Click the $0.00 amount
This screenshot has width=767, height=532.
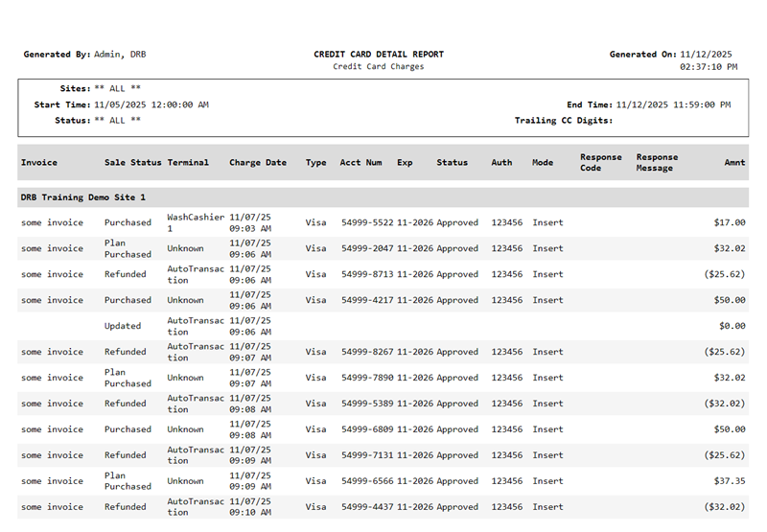[732, 326]
